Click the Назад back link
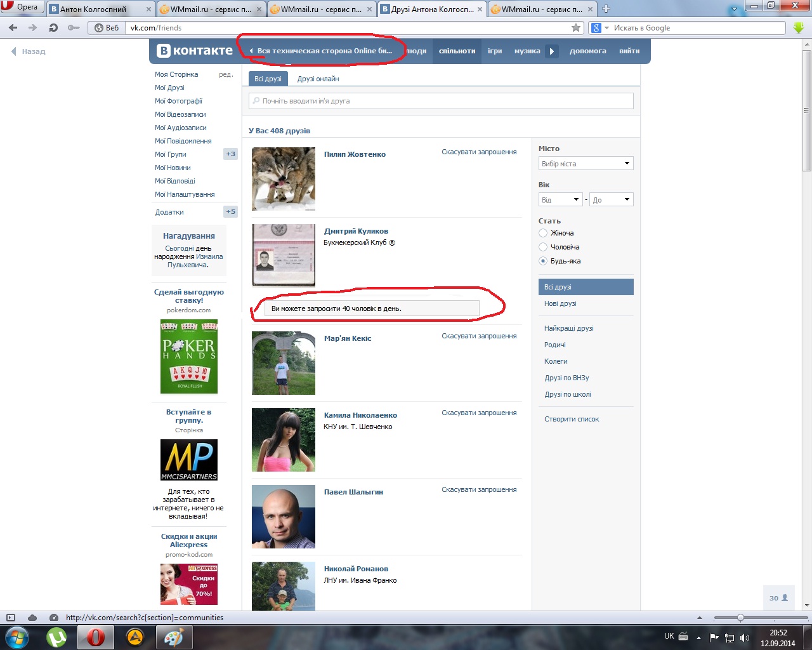The width and height of the screenshot is (812, 650). (x=29, y=51)
